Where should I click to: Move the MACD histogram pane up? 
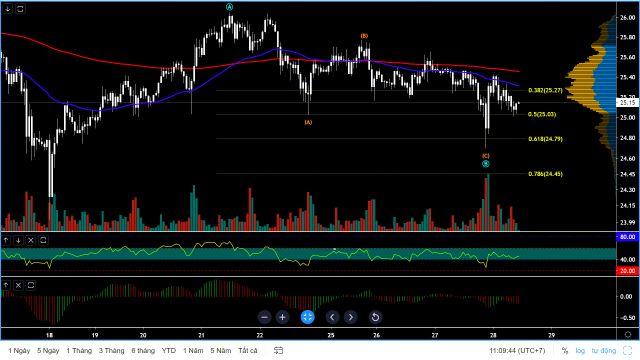click(6, 285)
